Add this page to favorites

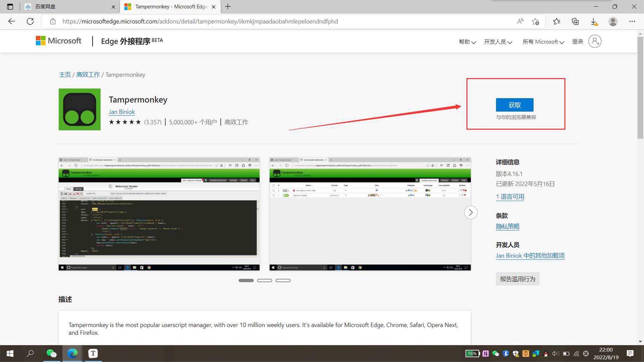(536, 21)
